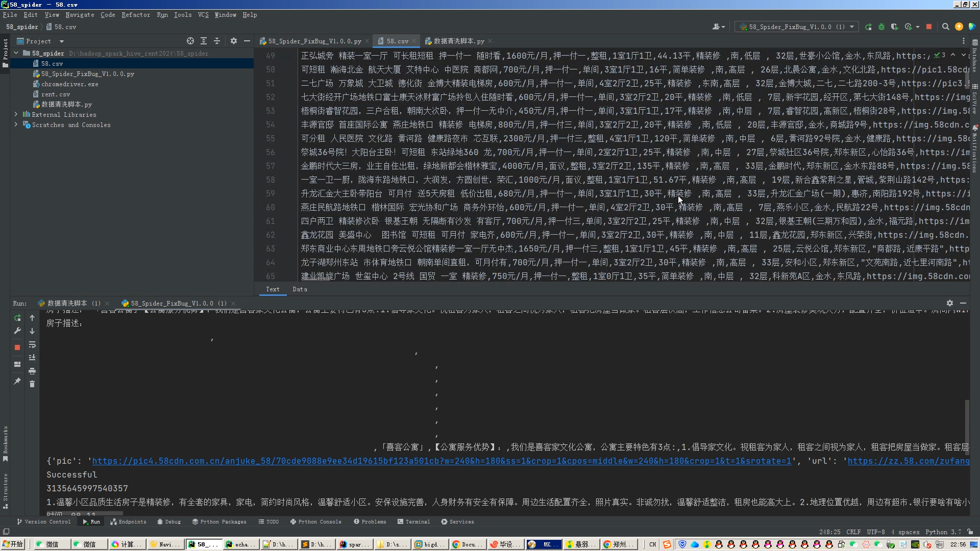The height and width of the screenshot is (551, 980).
Task: Clear Run console output with trash icon
Action: point(32,384)
